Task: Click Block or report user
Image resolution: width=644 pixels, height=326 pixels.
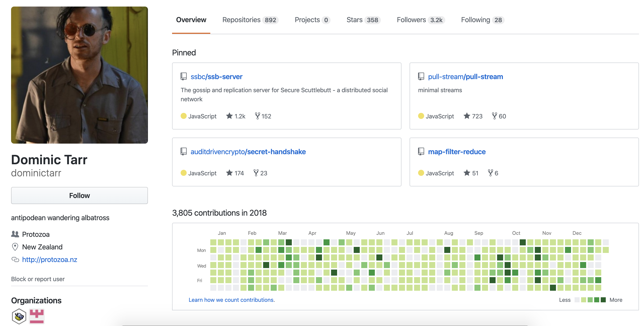Action: 38,279
